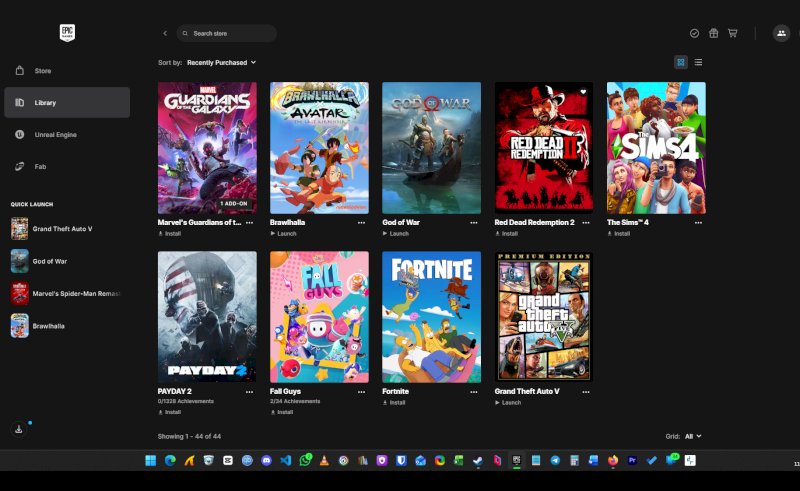
Task: Go back using the back arrow
Action: coord(165,33)
